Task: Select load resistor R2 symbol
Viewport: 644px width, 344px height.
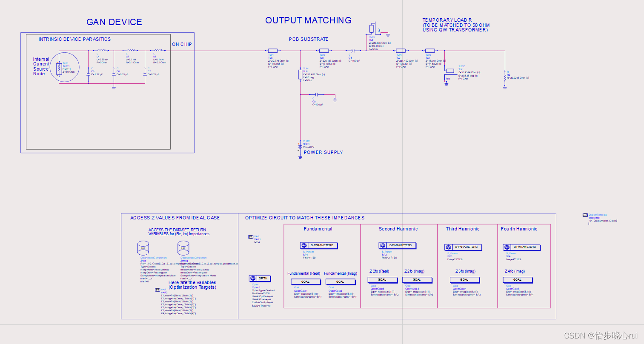Action: click(x=505, y=77)
